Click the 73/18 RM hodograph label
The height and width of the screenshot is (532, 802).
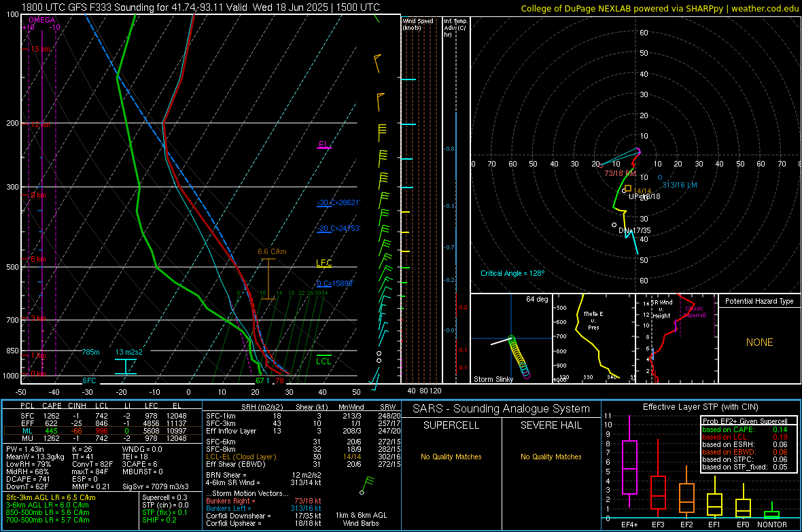pos(620,173)
